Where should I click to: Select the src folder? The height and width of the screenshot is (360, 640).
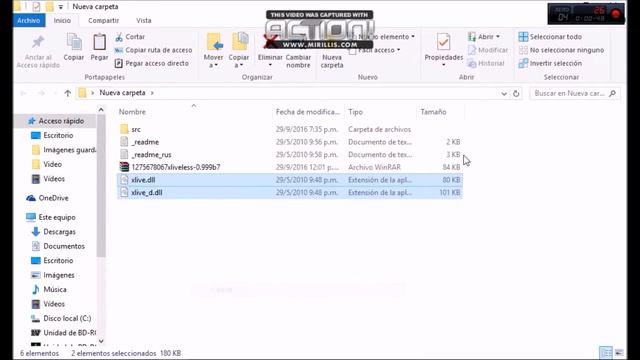coord(136,129)
